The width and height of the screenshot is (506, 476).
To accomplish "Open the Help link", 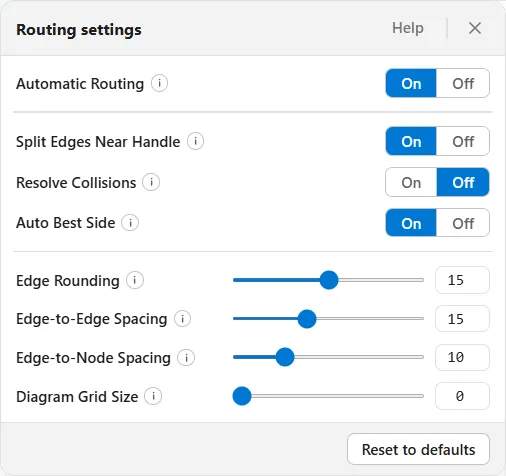I will [408, 28].
